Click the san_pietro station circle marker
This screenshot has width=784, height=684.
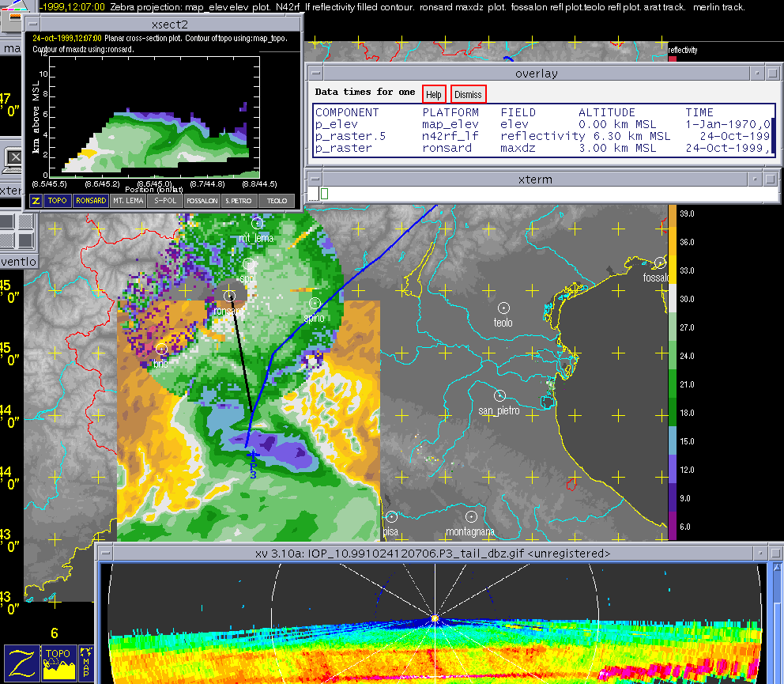[x=499, y=395]
